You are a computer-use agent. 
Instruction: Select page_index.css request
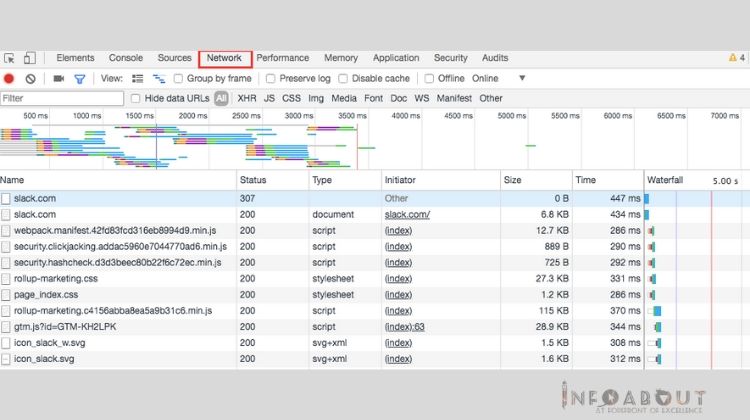click(x=375, y=295)
